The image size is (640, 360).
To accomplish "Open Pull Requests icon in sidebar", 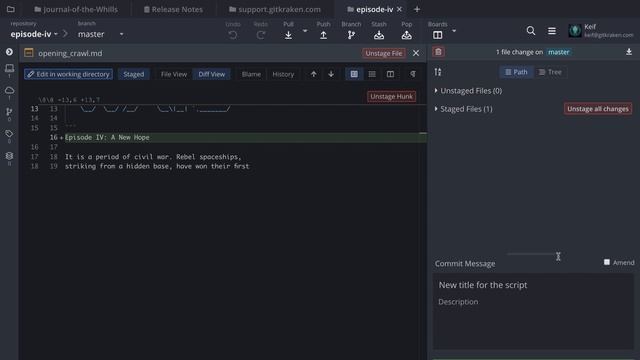I will [x=9, y=112].
